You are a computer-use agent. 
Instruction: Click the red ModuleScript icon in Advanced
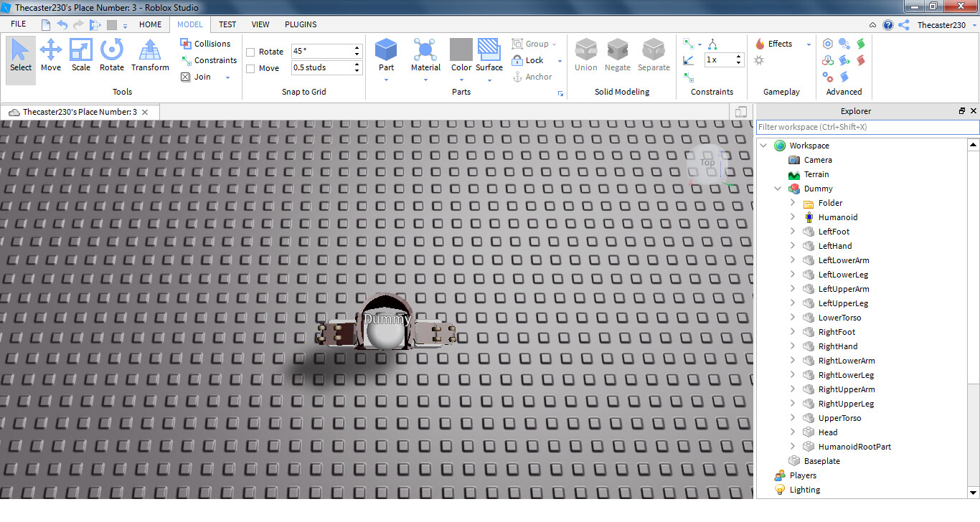click(860, 60)
